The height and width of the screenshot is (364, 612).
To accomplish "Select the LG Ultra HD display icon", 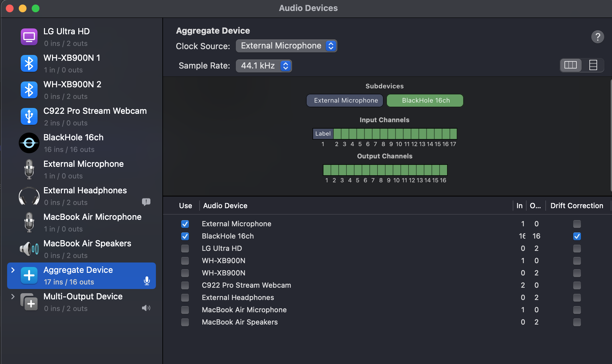I will [x=29, y=37].
